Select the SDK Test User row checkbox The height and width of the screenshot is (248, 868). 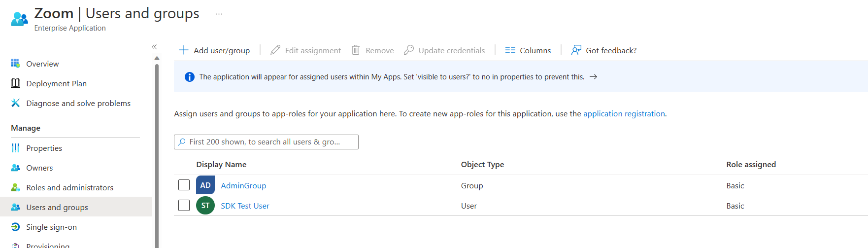[184, 205]
